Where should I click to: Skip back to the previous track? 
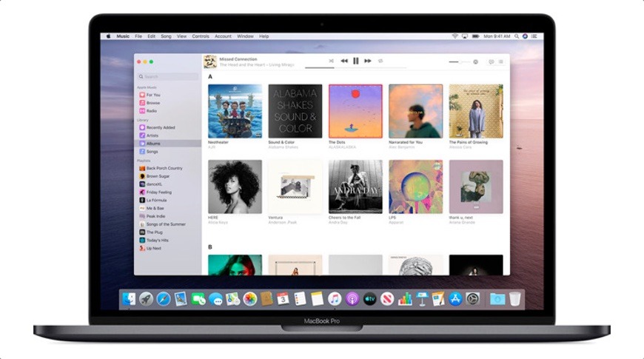click(344, 61)
